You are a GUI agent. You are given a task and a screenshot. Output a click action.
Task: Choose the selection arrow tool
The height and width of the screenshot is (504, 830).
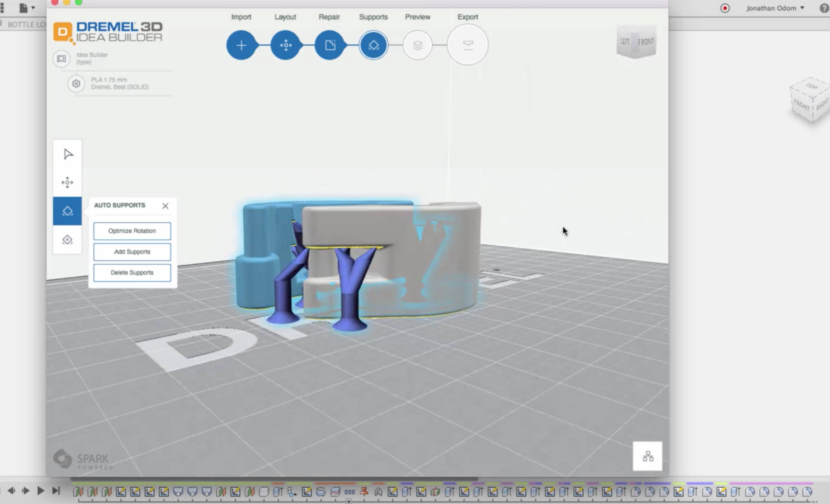click(x=67, y=154)
